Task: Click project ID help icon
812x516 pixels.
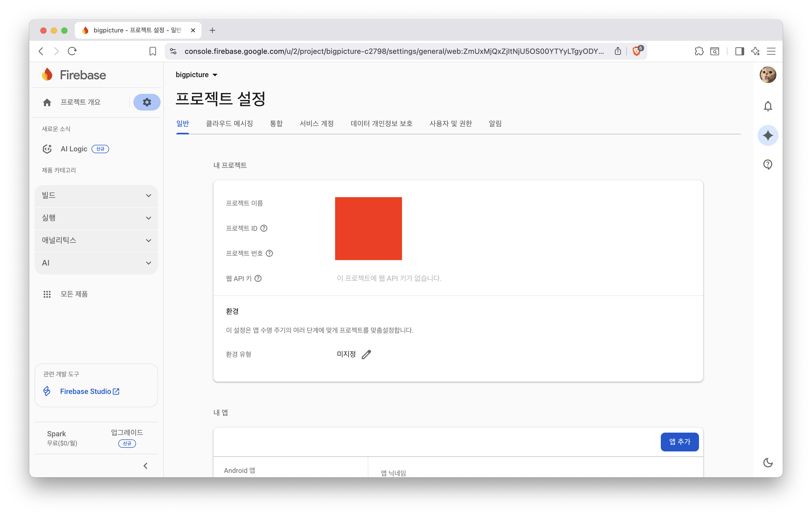Action: (264, 228)
